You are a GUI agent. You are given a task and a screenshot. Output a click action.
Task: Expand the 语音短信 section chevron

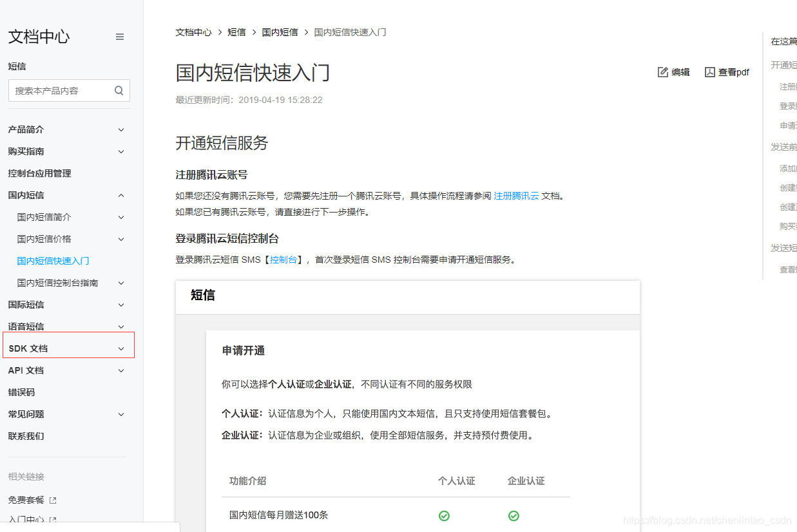click(x=121, y=327)
